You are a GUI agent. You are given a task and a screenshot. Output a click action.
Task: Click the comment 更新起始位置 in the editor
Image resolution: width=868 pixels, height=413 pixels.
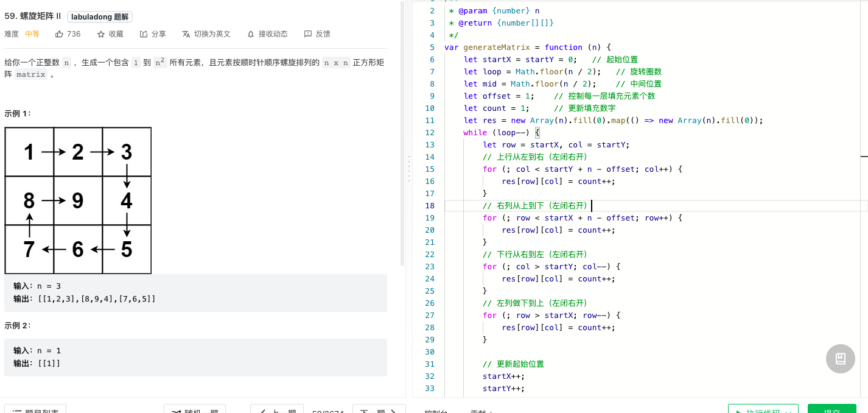[513, 364]
